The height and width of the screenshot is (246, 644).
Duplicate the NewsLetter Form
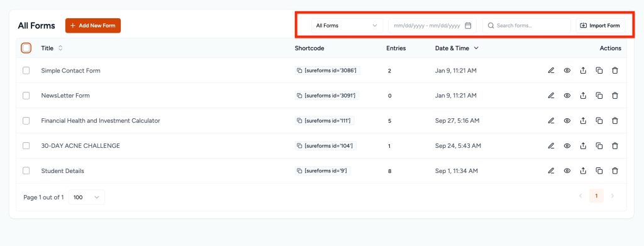click(x=599, y=96)
